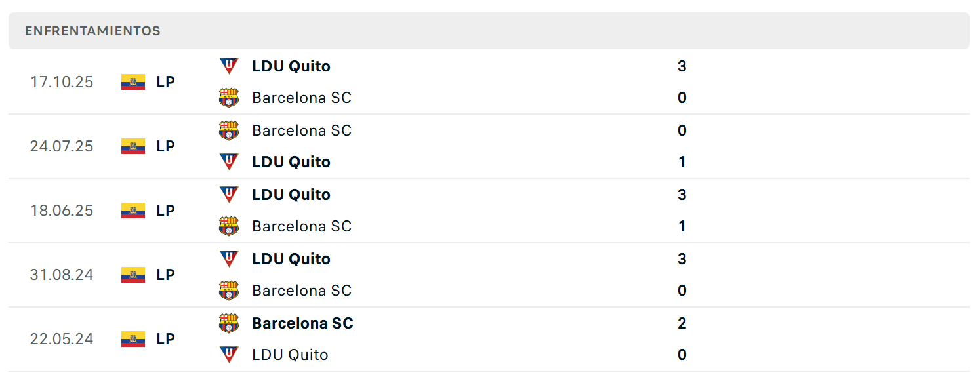Click LDU Quito crest in 17.10.25 match
Image resolution: width=980 pixels, height=381 pixels.
pos(229,66)
